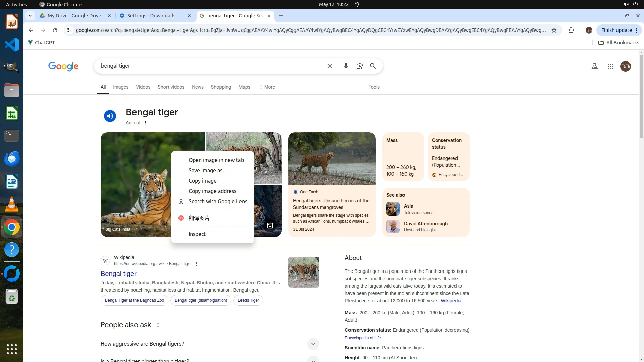
Task: Open the tab search dropdown arrow
Action: [30, 16]
